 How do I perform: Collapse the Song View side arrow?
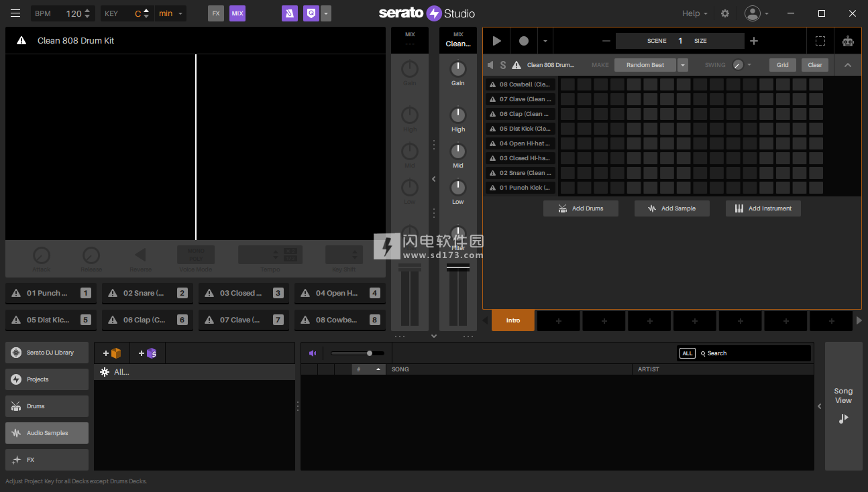819,406
